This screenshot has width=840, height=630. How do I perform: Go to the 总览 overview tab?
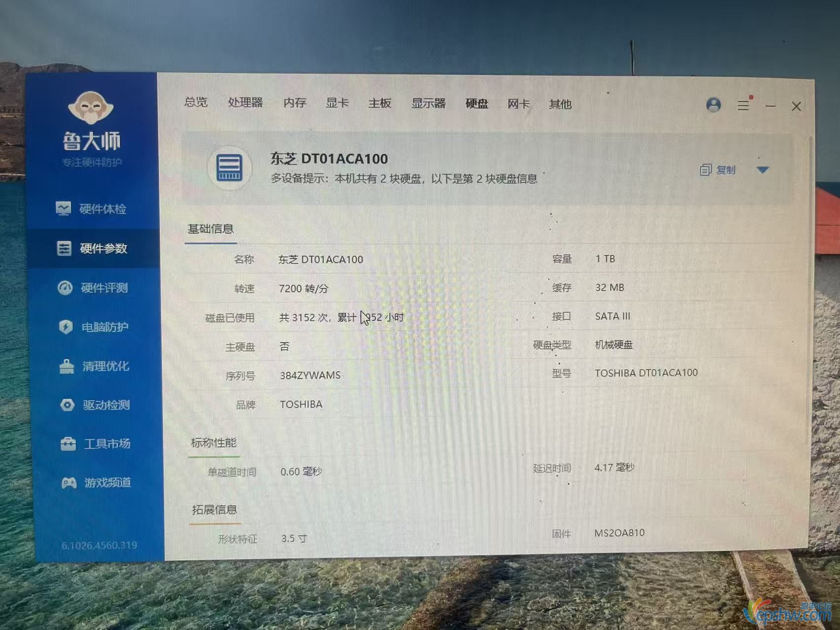[196, 102]
